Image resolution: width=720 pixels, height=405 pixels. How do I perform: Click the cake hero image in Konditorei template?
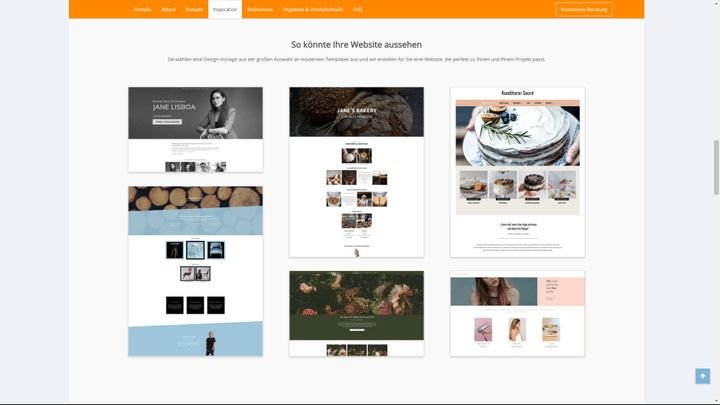click(x=517, y=130)
